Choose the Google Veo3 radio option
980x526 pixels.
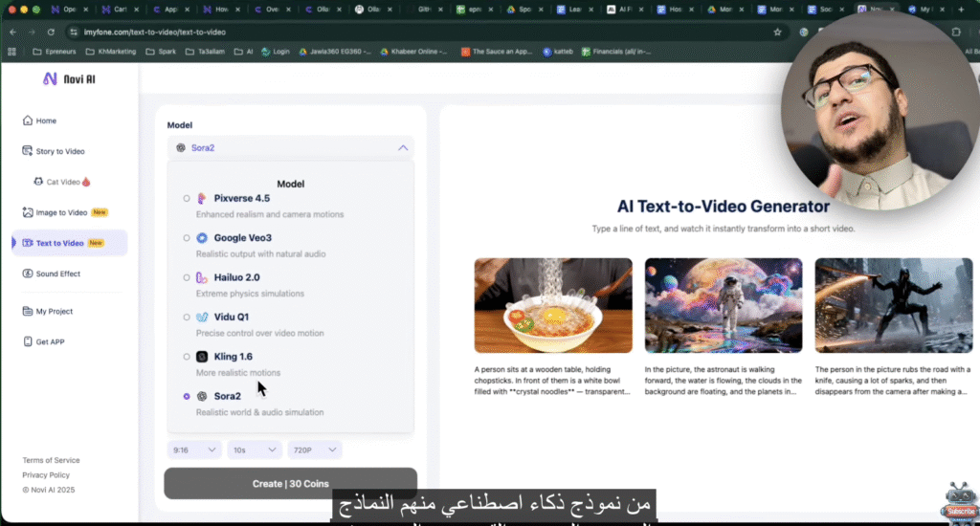[187, 238]
